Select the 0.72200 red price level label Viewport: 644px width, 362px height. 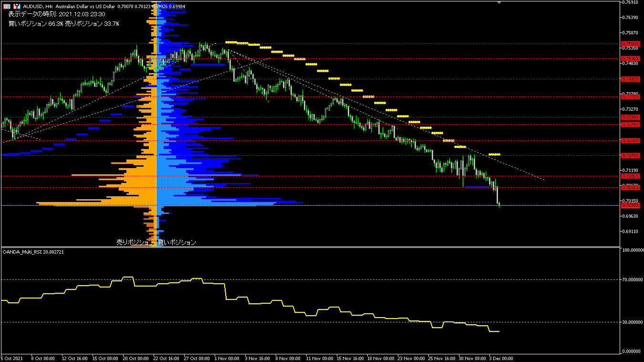pos(631,140)
